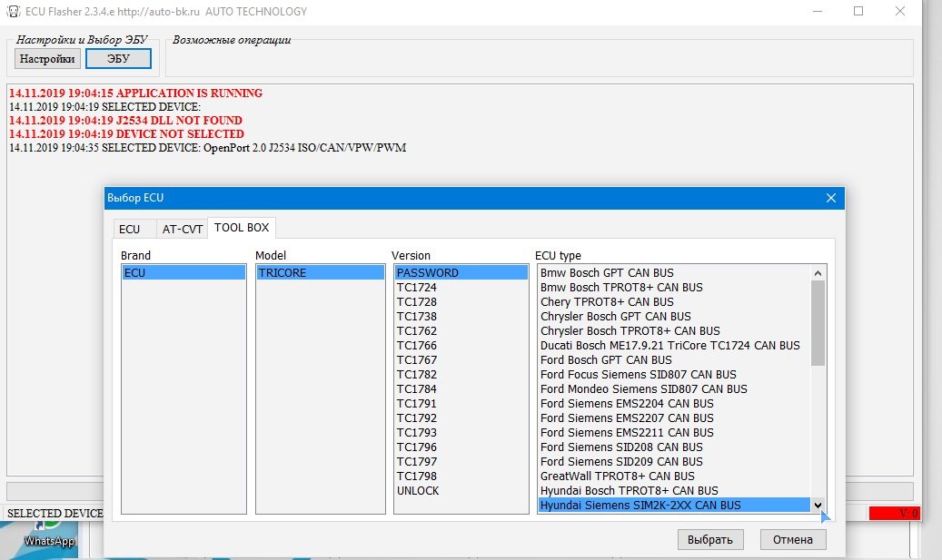The width and height of the screenshot is (942, 560).
Task: Select Ford Mondeo Siemens SID807 CAN BUS
Action: click(x=643, y=389)
